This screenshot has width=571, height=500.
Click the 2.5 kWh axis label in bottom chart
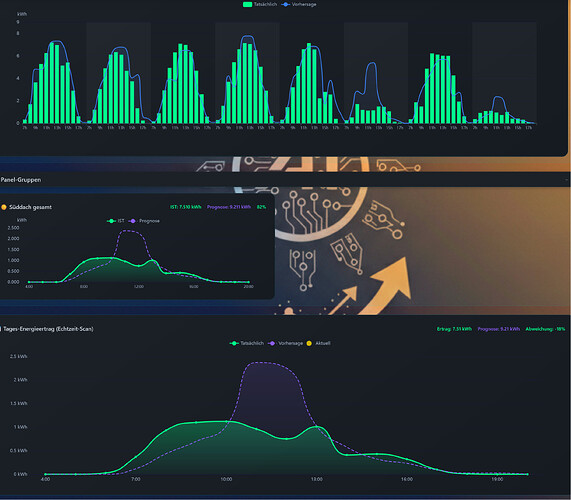pyautogui.click(x=19, y=356)
